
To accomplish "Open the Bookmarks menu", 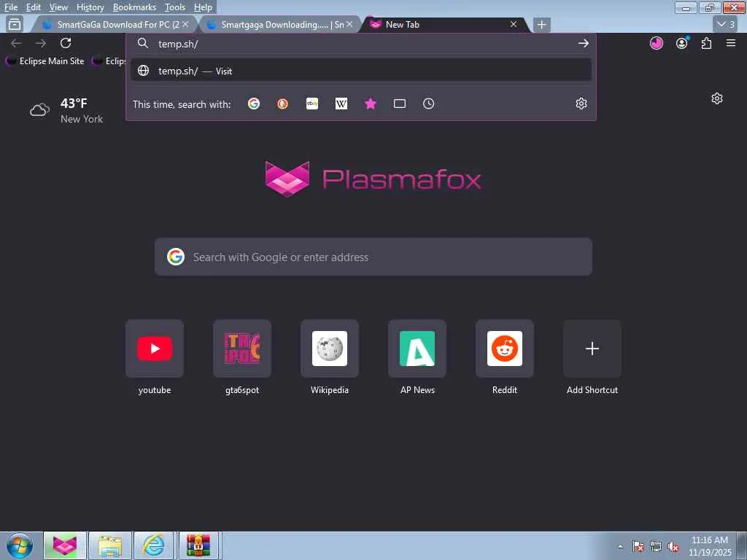I will 134,7.
